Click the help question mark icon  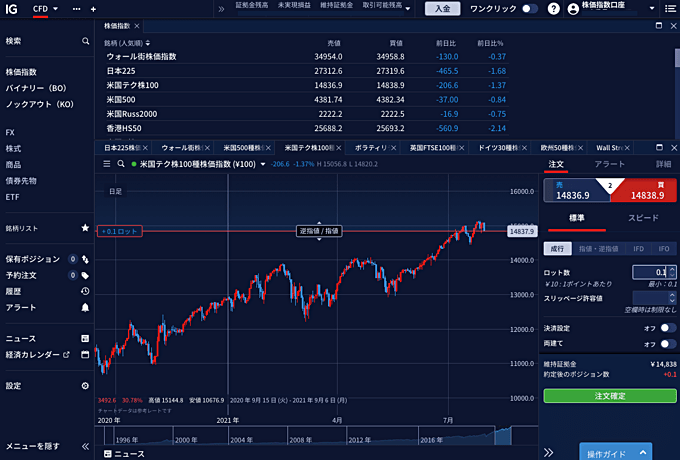tap(553, 9)
